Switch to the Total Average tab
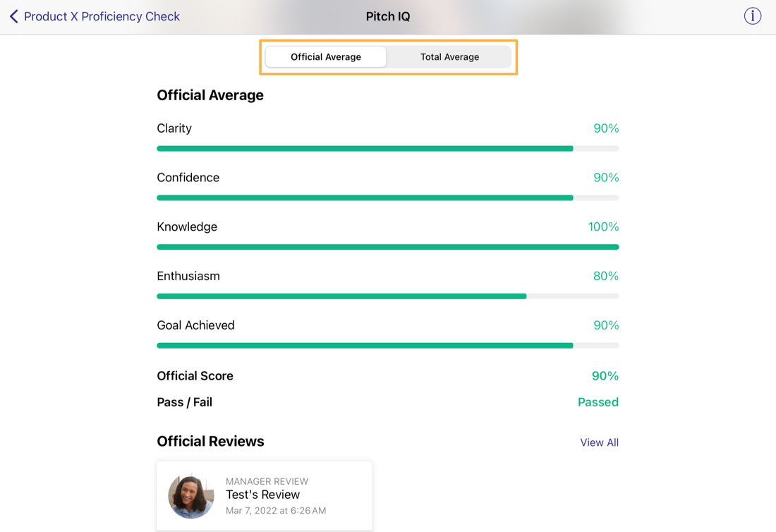The height and width of the screenshot is (532, 776). point(449,57)
